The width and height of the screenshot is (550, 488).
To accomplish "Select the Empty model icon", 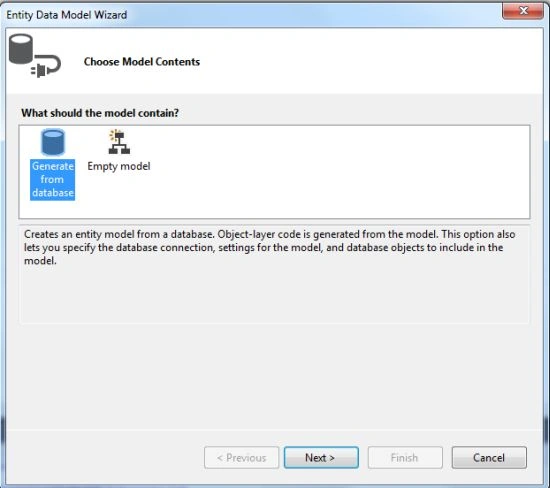I will (x=119, y=142).
